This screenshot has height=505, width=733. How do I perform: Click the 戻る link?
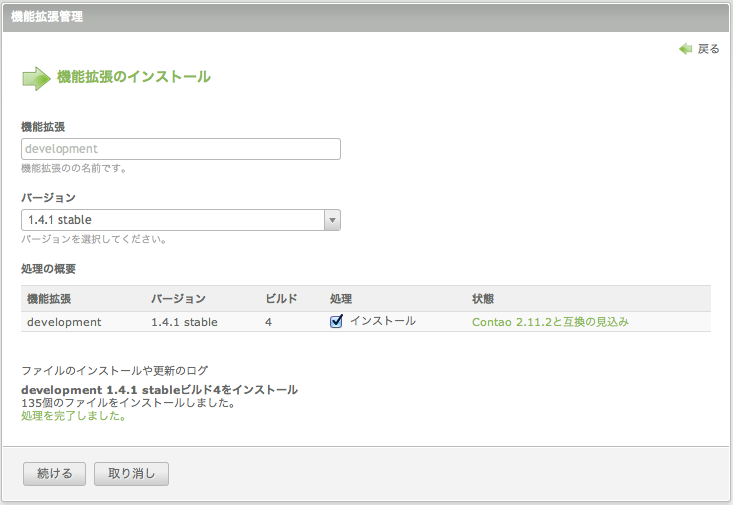point(708,49)
